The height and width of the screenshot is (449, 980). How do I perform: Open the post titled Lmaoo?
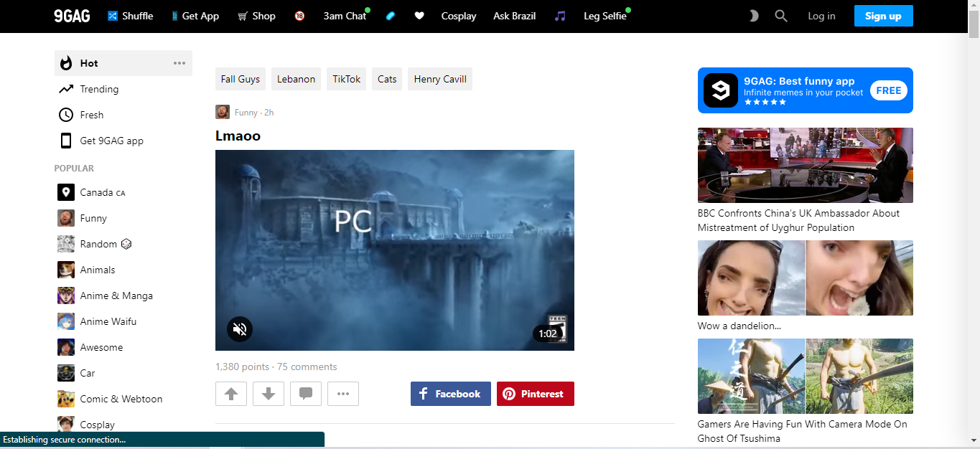click(238, 136)
